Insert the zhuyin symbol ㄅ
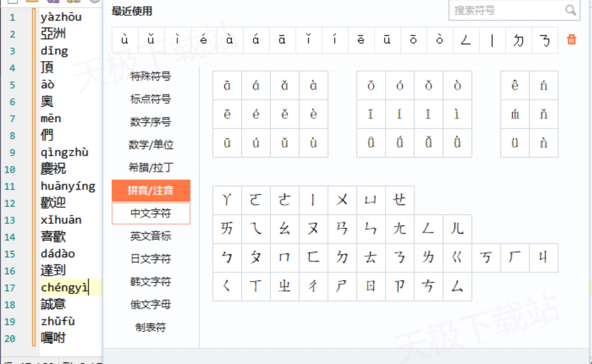592x364 pixels. pos(227,258)
